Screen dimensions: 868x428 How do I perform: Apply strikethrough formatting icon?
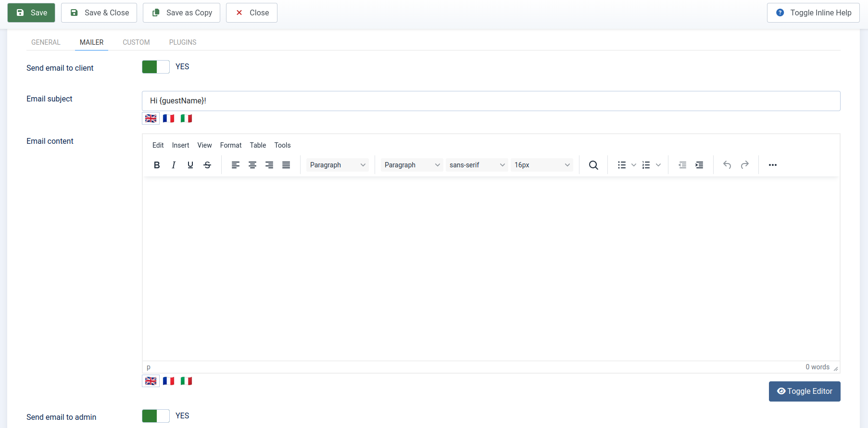207,165
